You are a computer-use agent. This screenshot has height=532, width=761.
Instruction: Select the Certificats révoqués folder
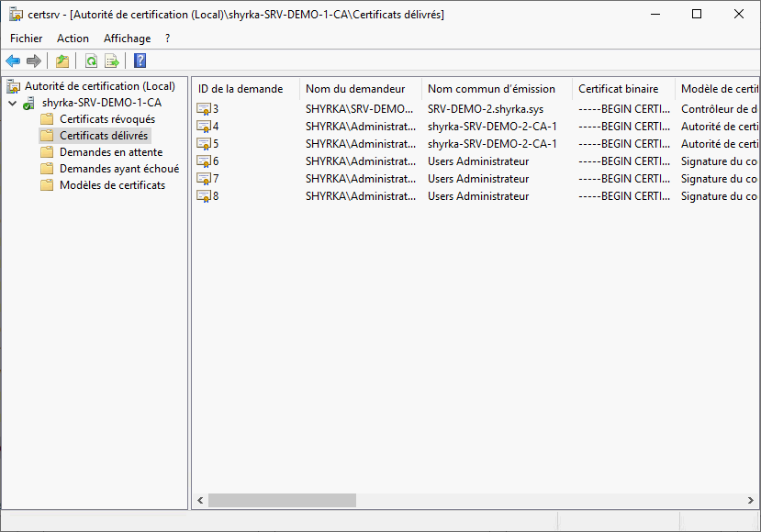106,119
